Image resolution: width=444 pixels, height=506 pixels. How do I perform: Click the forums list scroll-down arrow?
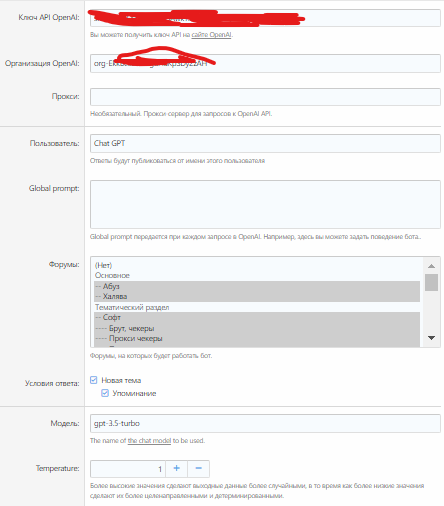pos(431,338)
